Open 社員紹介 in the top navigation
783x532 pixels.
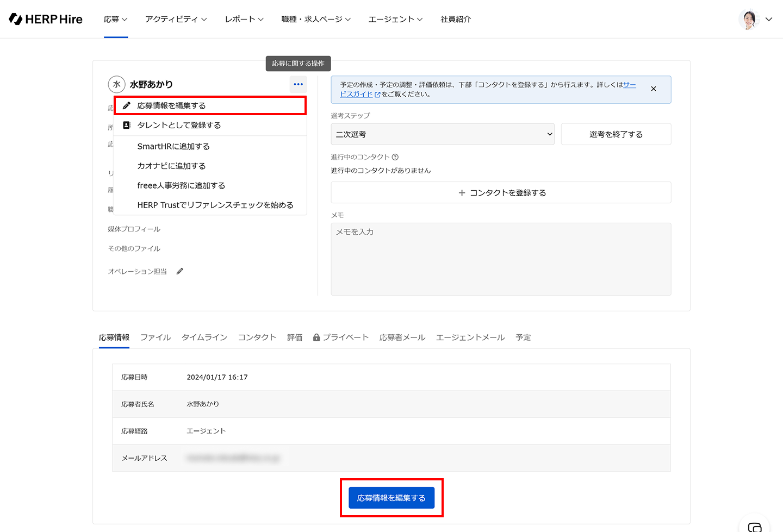click(x=456, y=19)
